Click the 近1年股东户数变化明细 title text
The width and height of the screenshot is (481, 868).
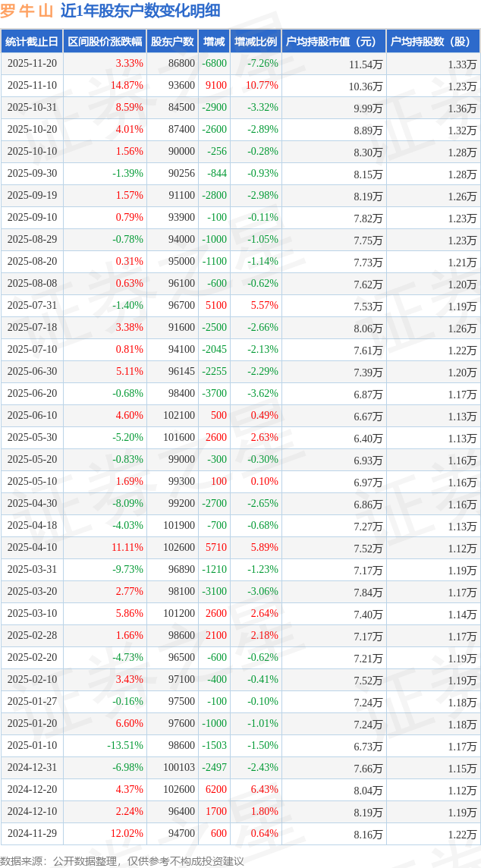click(x=140, y=11)
